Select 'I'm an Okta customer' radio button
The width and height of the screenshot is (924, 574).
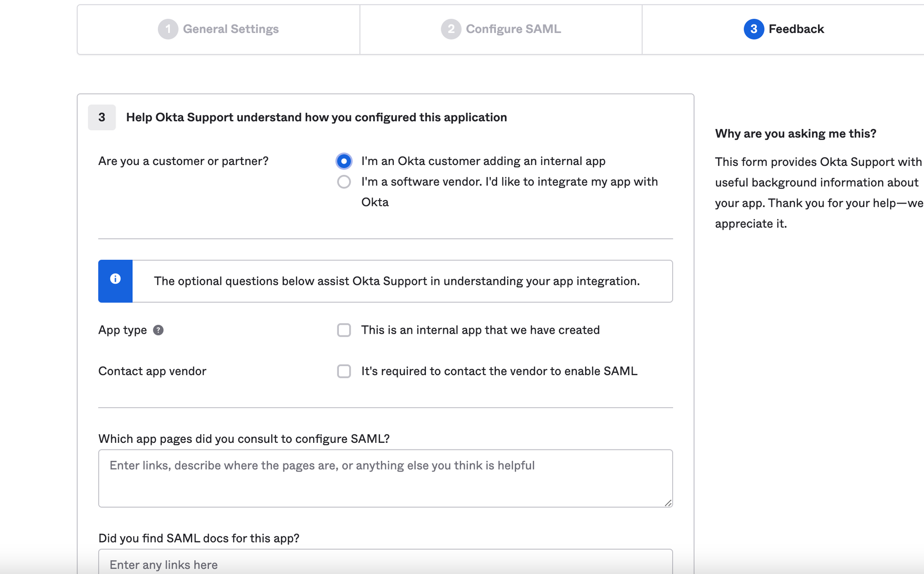(x=344, y=161)
